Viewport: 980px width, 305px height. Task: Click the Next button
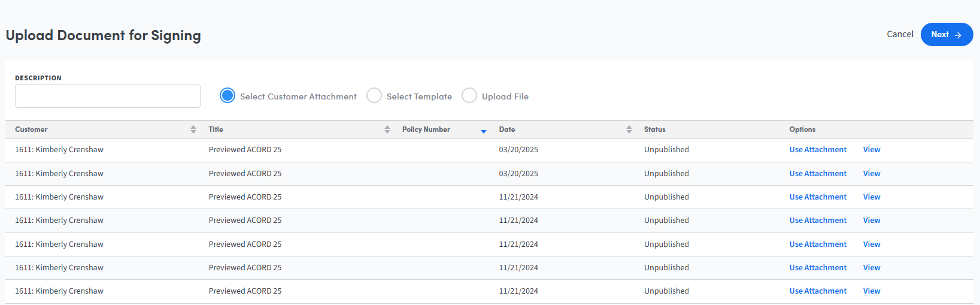click(946, 35)
